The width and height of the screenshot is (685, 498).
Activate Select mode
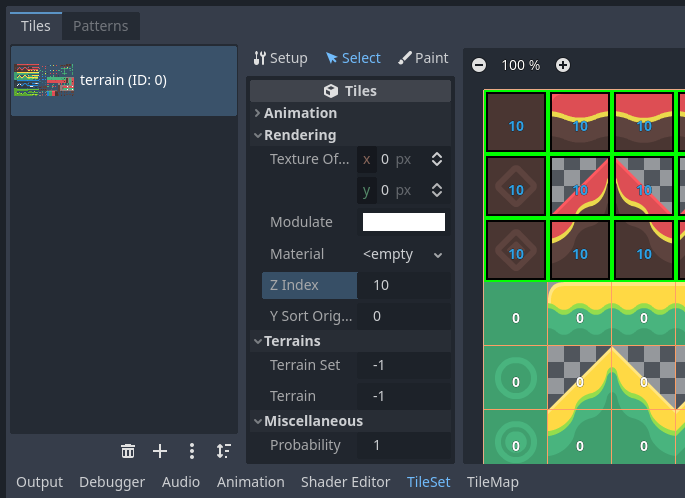pyautogui.click(x=353, y=58)
